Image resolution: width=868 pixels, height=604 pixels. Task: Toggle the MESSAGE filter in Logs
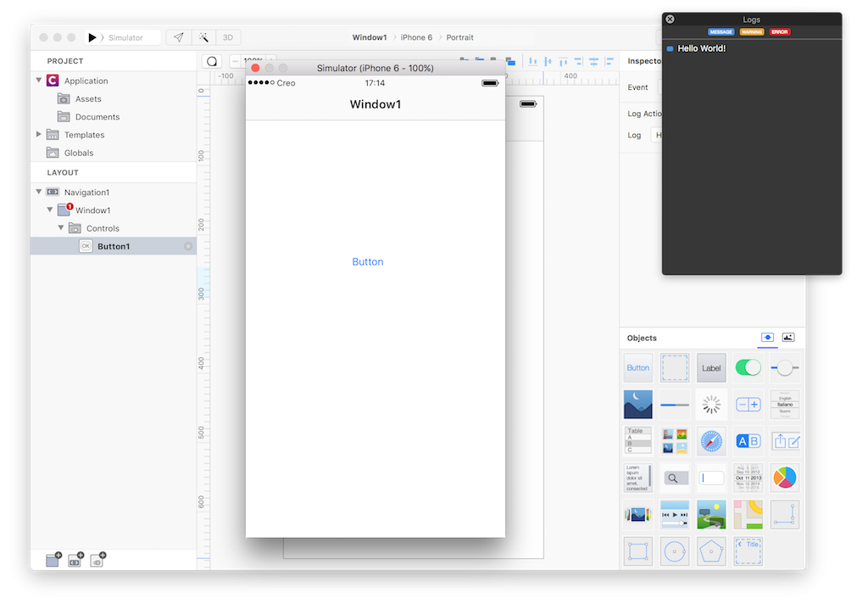pos(721,32)
